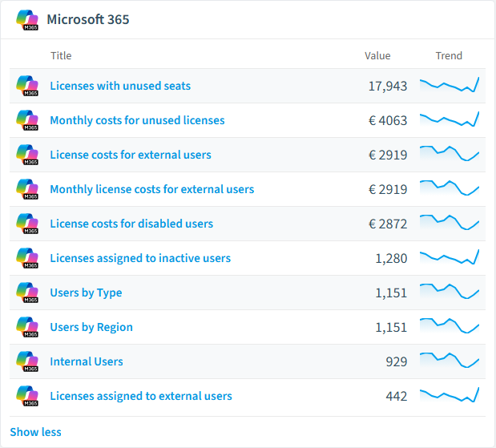Click the value 17,943

[388, 86]
